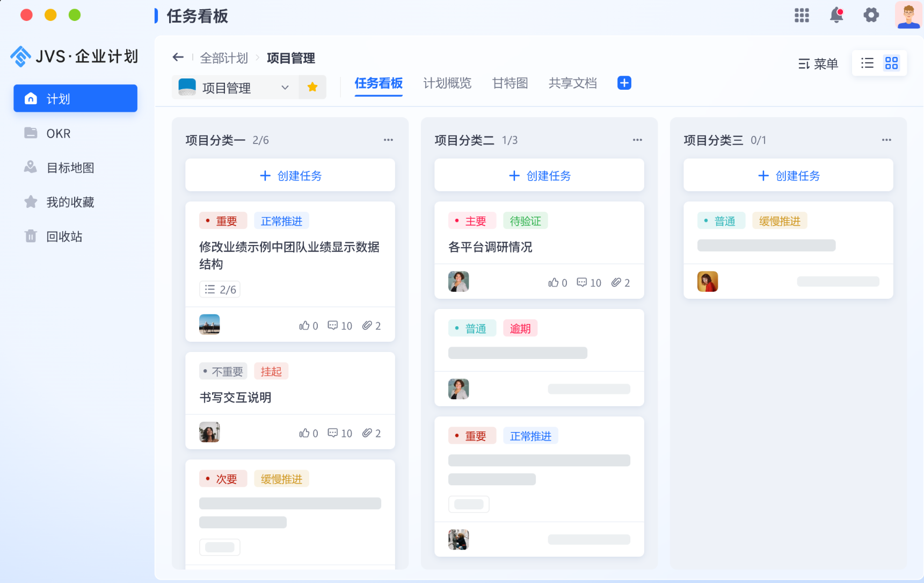The width and height of the screenshot is (924, 583).
Task: Open 项目分类三 column options menu
Action: [x=886, y=140]
